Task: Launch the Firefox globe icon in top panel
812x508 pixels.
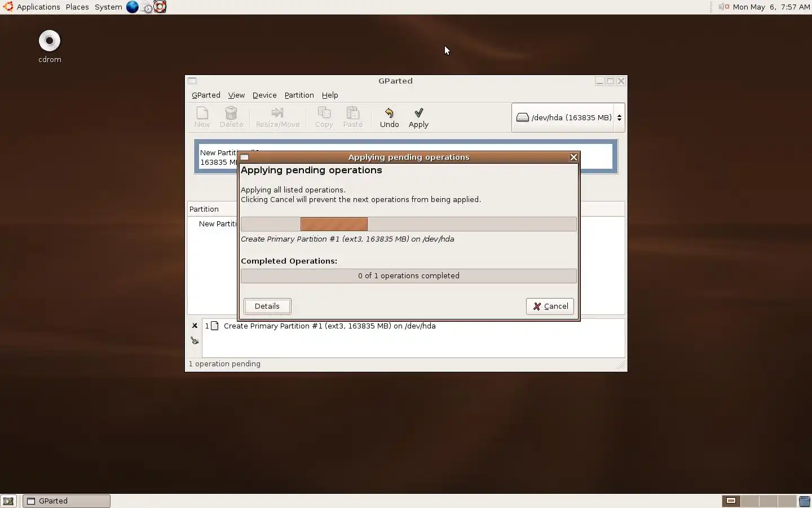Action: [x=132, y=7]
